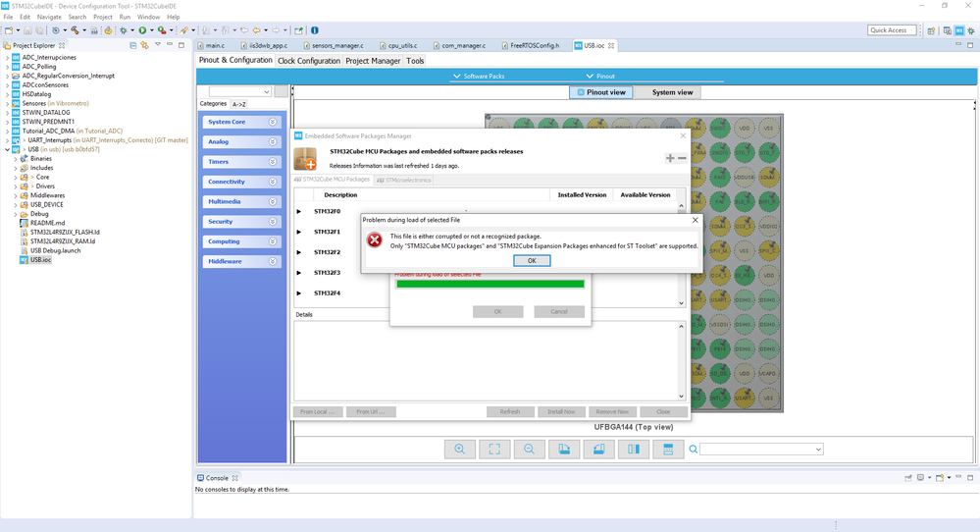Flip the chip view horizontally
The image size is (980, 532).
634,449
